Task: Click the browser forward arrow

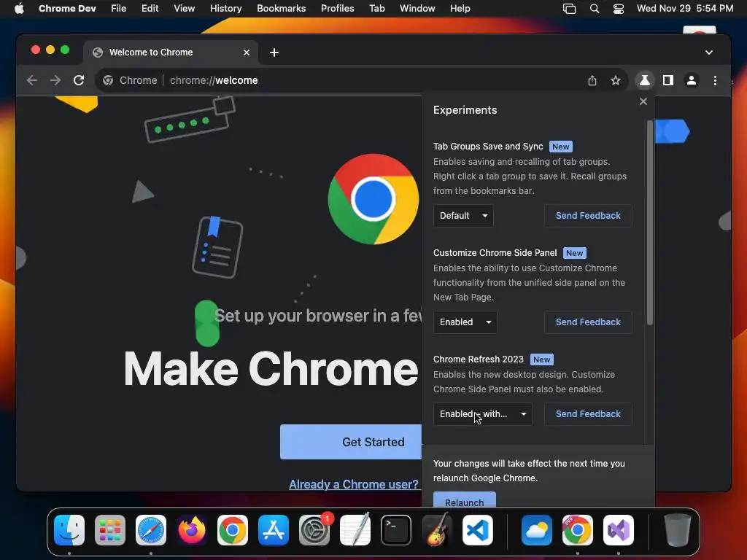Action: pyautogui.click(x=55, y=80)
